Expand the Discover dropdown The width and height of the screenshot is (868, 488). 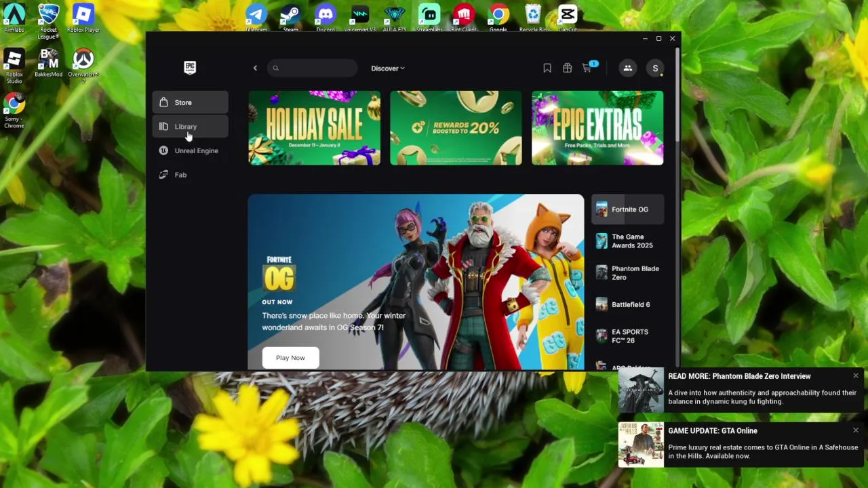[388, 68]
